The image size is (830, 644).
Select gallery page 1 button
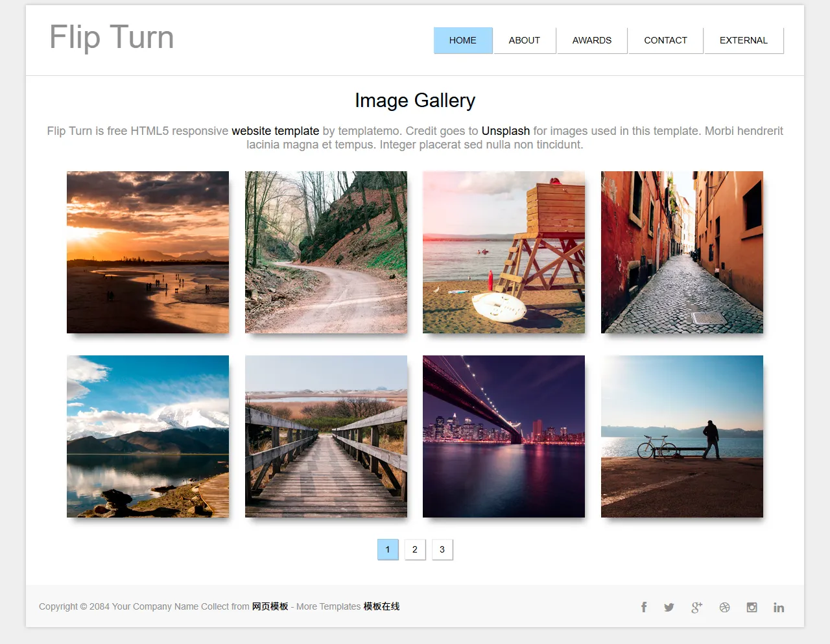coord(388,549)
